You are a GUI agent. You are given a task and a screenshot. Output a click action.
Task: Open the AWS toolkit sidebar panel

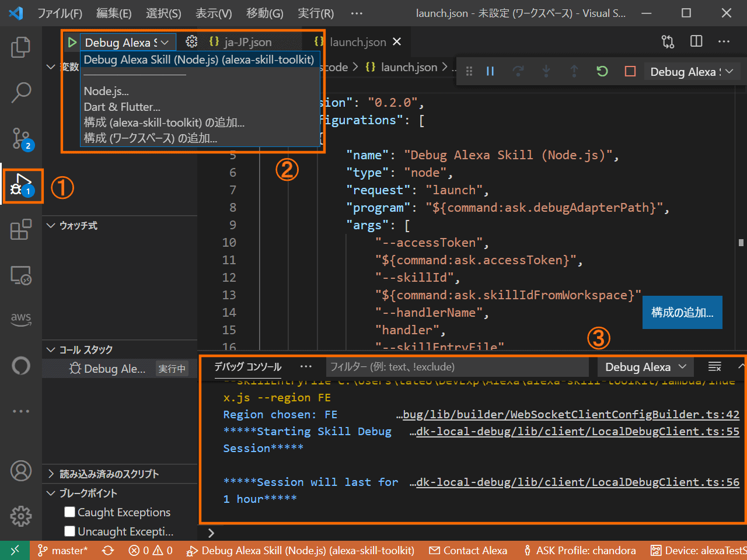[21, 319]
